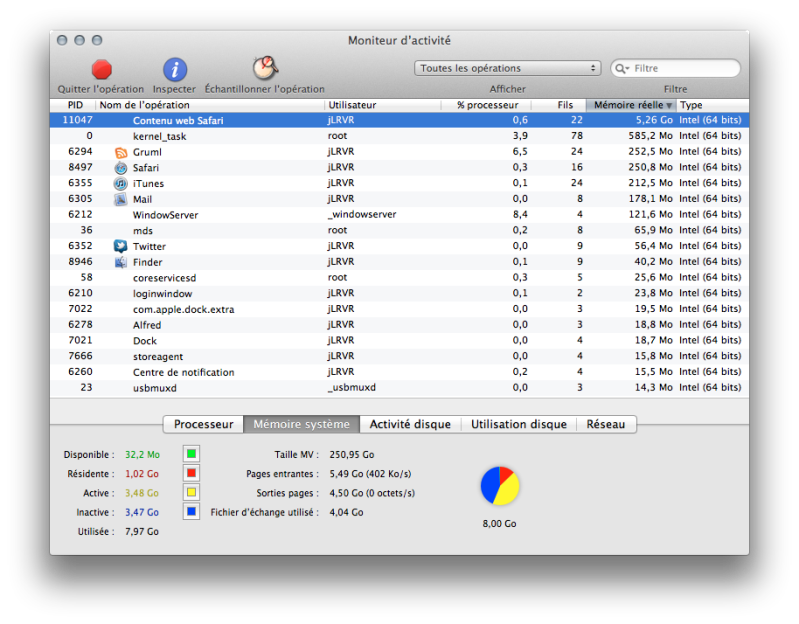The width and height of the screenshot is (799, 624).
Task: Select the iTunes music note icon
Action: coord(121,183)
